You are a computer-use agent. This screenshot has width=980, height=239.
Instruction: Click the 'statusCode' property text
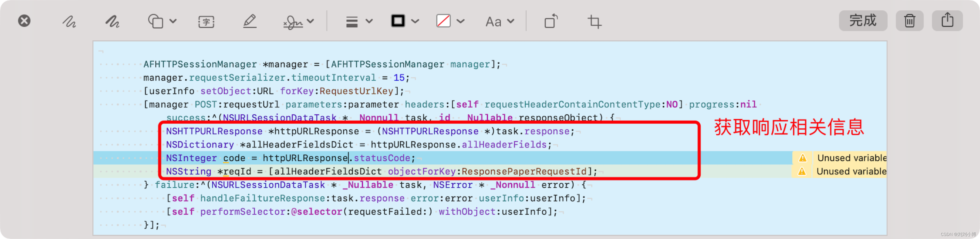[382, 158]
